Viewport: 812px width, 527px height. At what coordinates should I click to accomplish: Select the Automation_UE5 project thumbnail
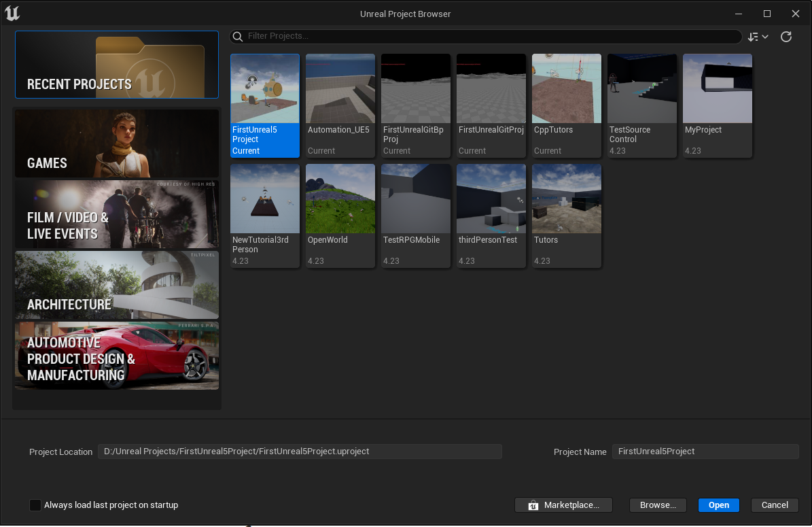coord(340,88)
